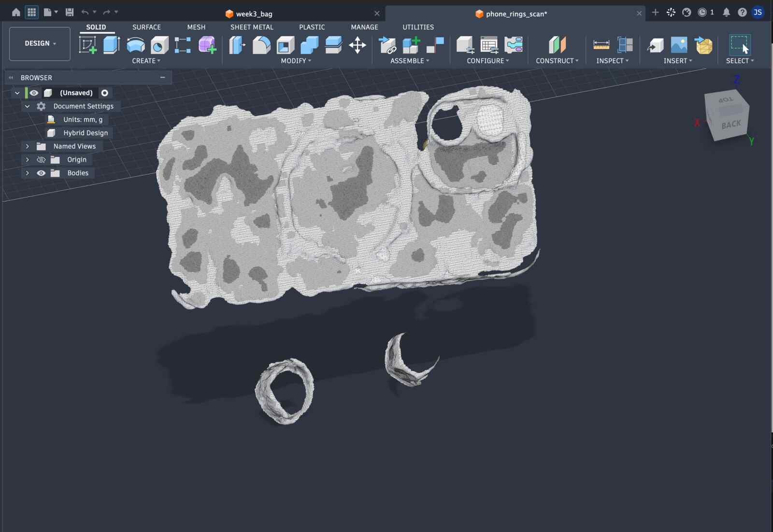Hide the Bodies folder

41,173
